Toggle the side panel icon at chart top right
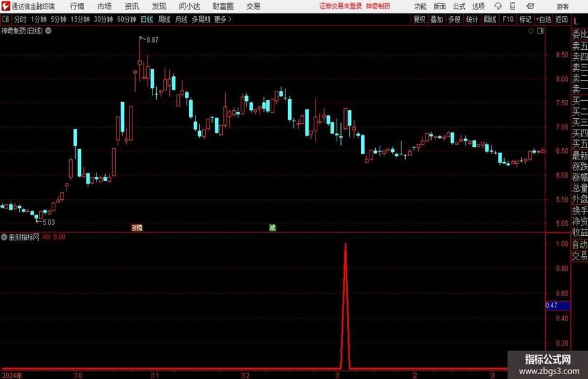 540,31
